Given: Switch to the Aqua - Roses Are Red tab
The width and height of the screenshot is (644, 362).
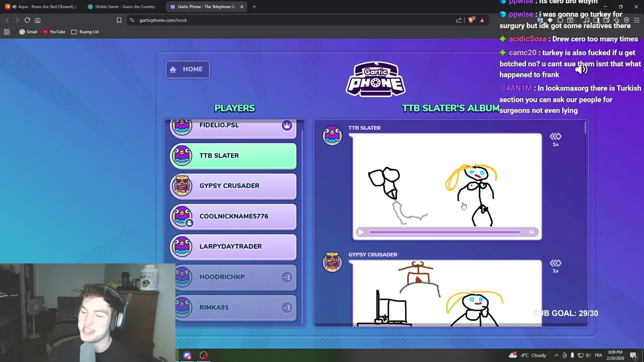Looking at the screenshot, I should coord(42,7).
